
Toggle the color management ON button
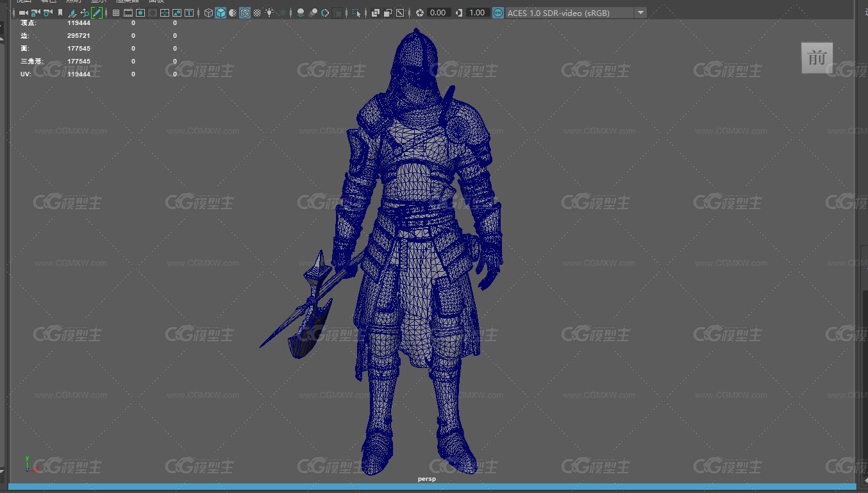[x=498, y=13]
